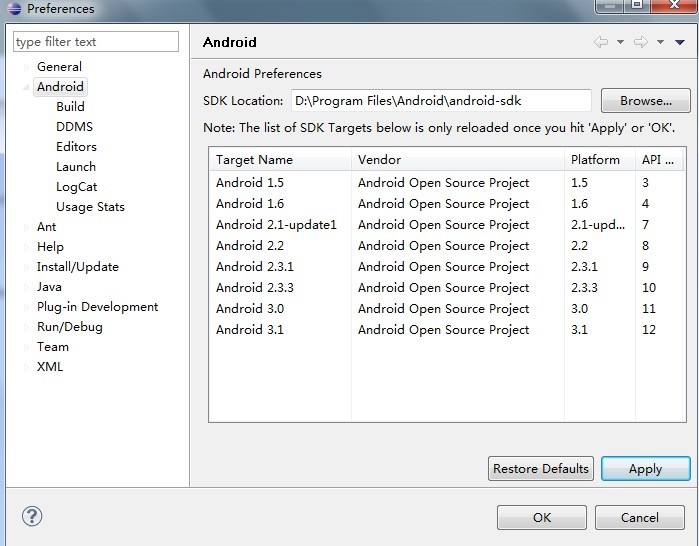The height and width of the screenshot is (546, 699).
Task: Select Team in the preferences tree
Action: (53, 347)
